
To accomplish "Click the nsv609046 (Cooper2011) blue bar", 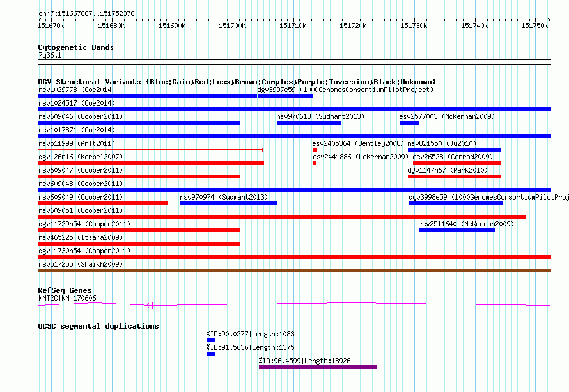I will coord(139,123).
